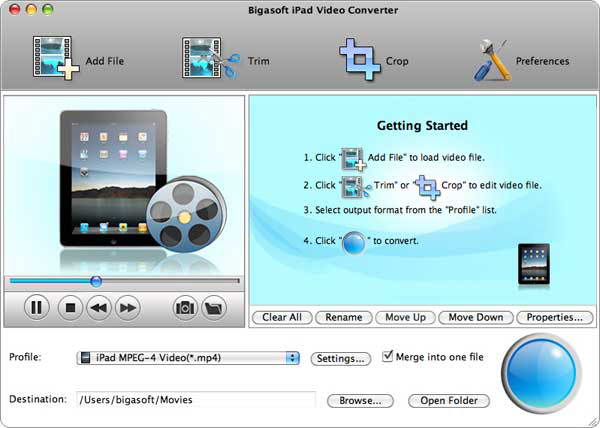The height and width of the screenshot is (428, 600).
Task: Select the Crop tool icon
Action: click(359, 59)
